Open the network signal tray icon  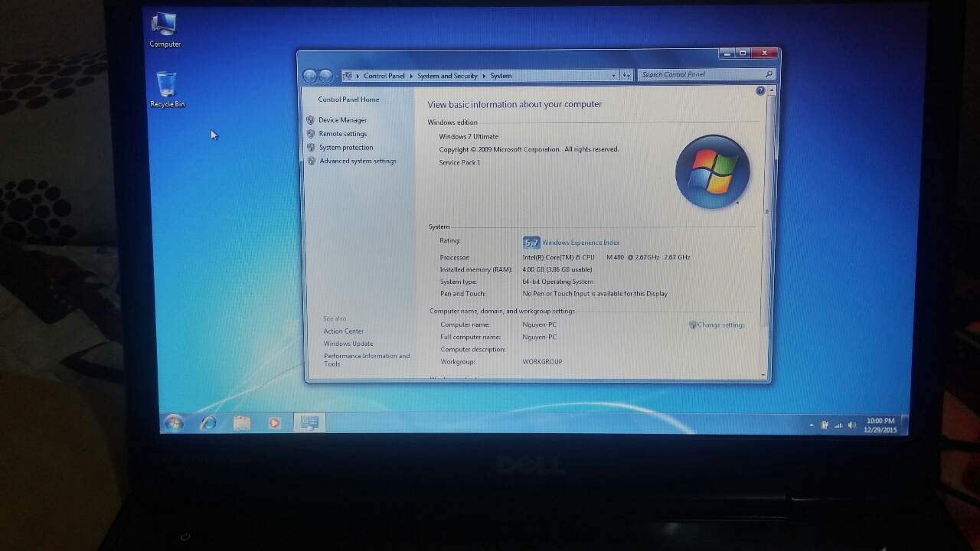click(838, 425)
